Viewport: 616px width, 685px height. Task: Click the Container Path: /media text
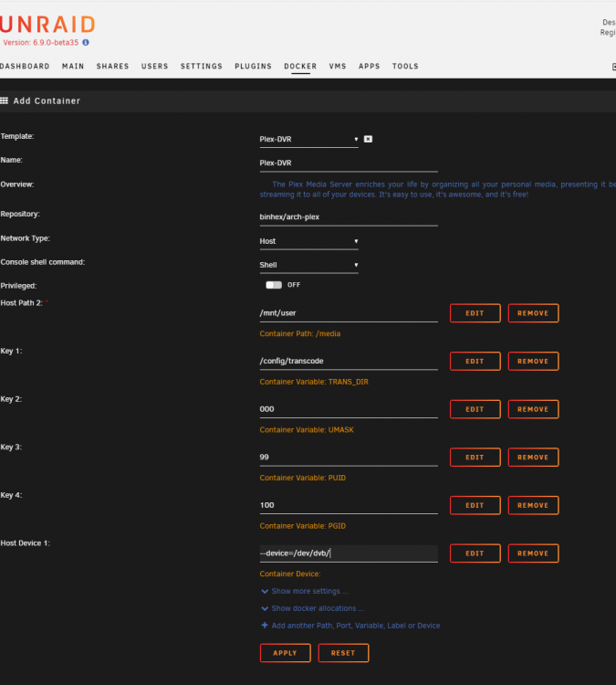point(300,333)
